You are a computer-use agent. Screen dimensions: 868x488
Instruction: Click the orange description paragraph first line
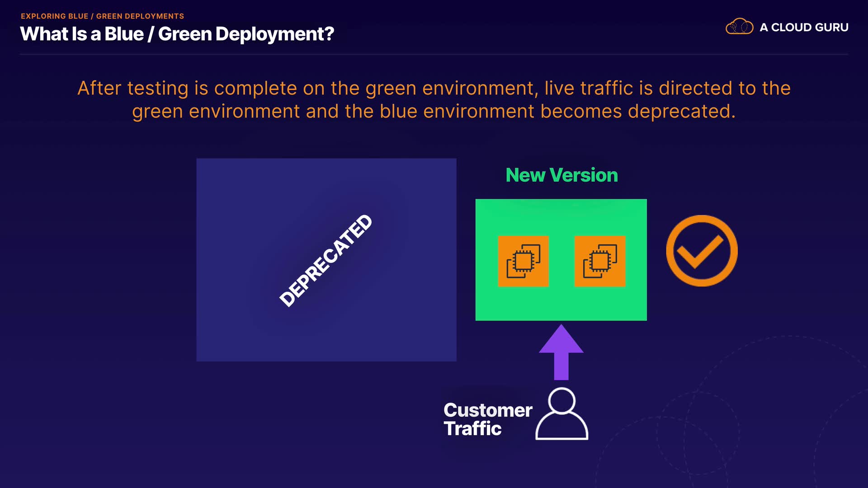click(x=434, y=88)
